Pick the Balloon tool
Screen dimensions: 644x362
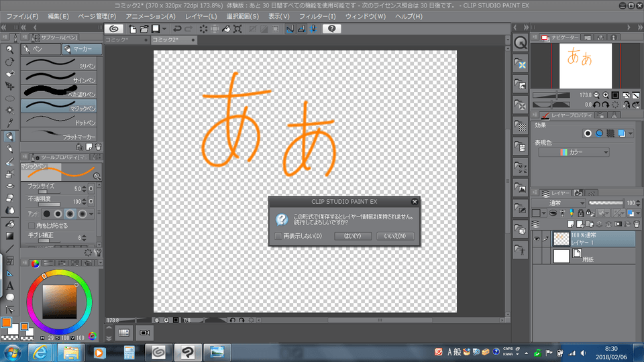[x=9, y=297]
